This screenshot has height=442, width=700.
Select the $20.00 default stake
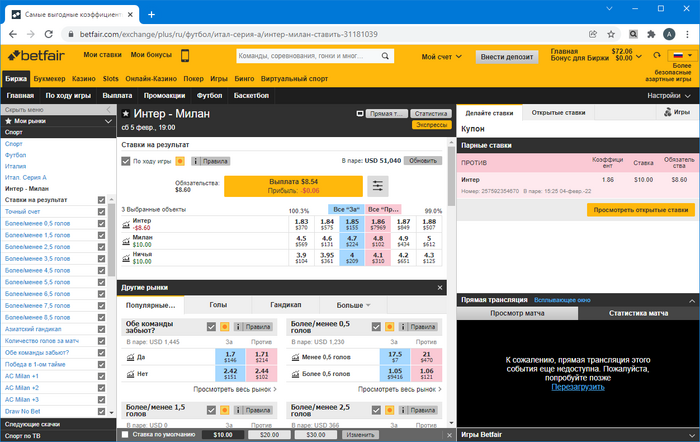click(269, 435)
